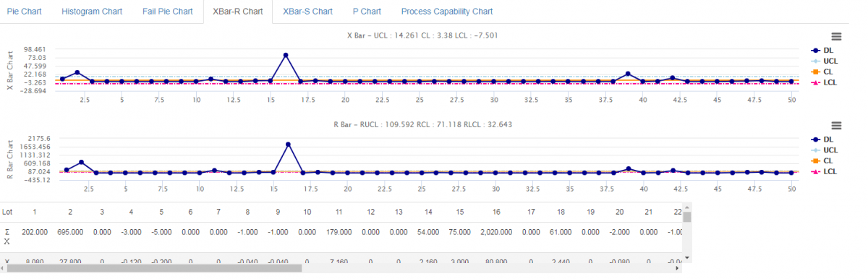This screenshot has height=279, width=868.
Task: Click the peak data point in X Bar chart
Action: [286, 55]
